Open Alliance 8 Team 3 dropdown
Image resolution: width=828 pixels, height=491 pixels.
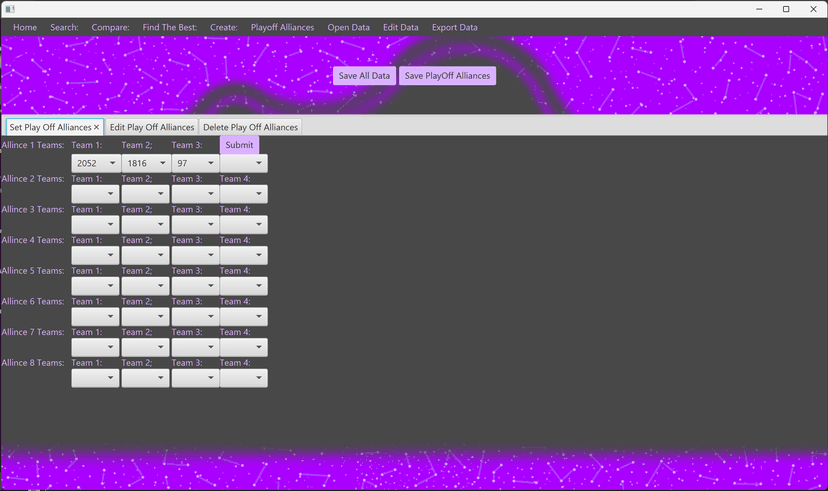pos(195,378)
